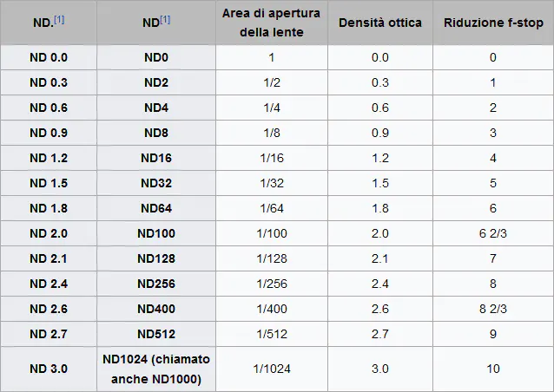
Task: Click the Area di apertura della lente header
Action: (271, 23)
